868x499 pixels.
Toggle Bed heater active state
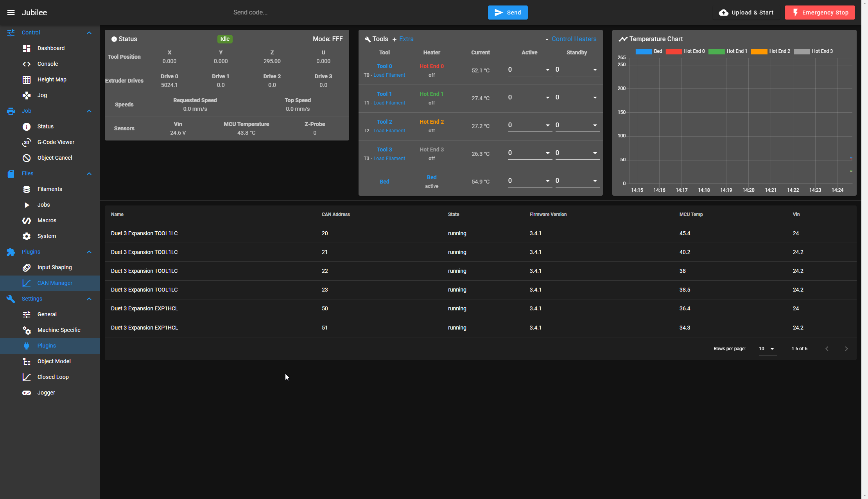(x=431, y=177)
